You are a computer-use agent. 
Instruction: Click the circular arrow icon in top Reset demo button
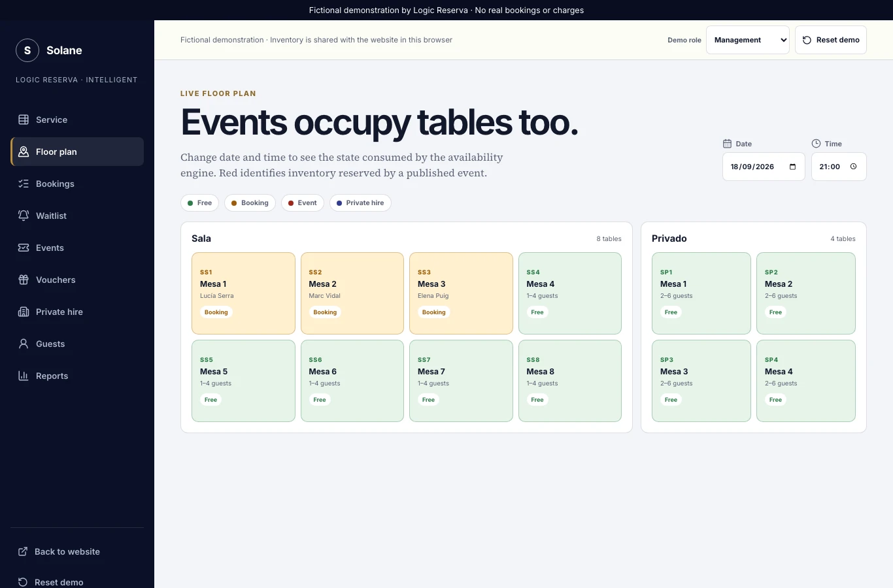(x=807, y=40)
